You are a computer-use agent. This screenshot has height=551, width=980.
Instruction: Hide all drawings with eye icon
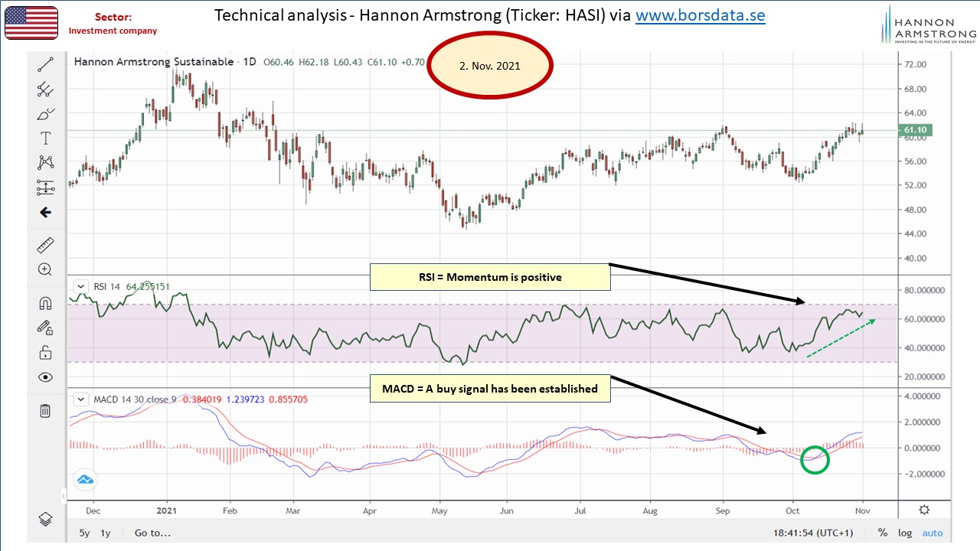tap(45, 377)
